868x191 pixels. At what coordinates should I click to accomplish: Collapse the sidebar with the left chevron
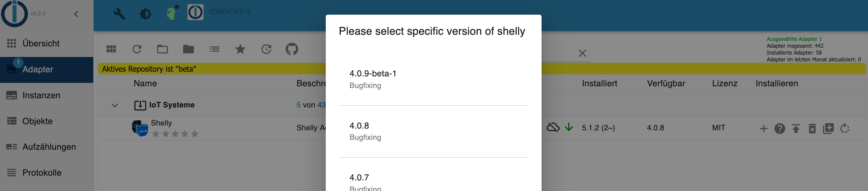pyautogui.click(x=76, y=14)
